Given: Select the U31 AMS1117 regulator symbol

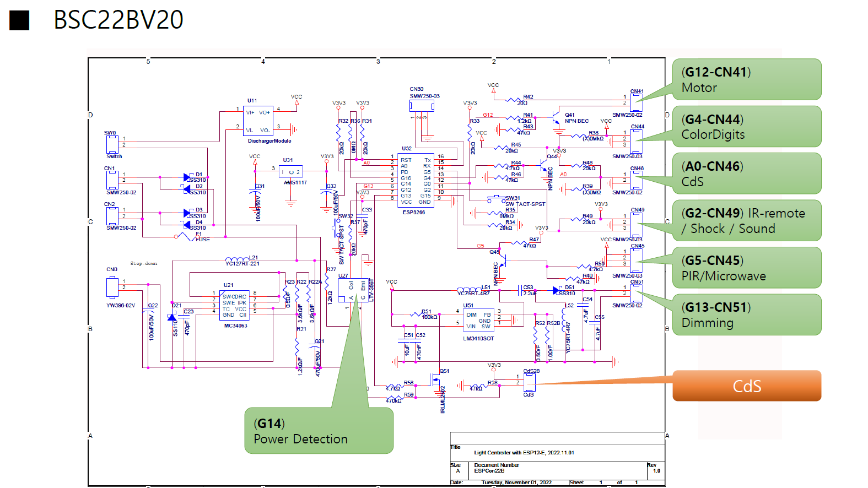Looking at the screenshot, I should 290,172.
